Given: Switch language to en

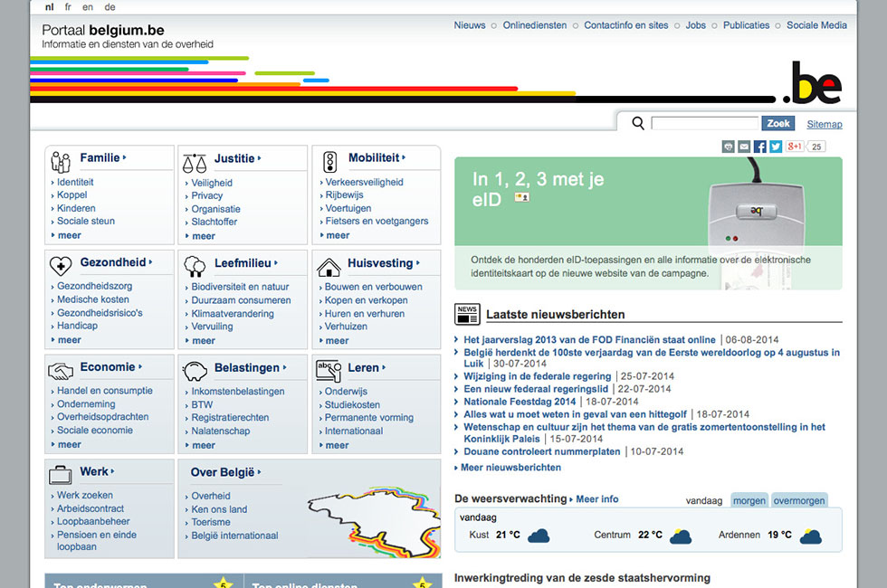Looking at the screenshot, I should (x=88, y=7).
